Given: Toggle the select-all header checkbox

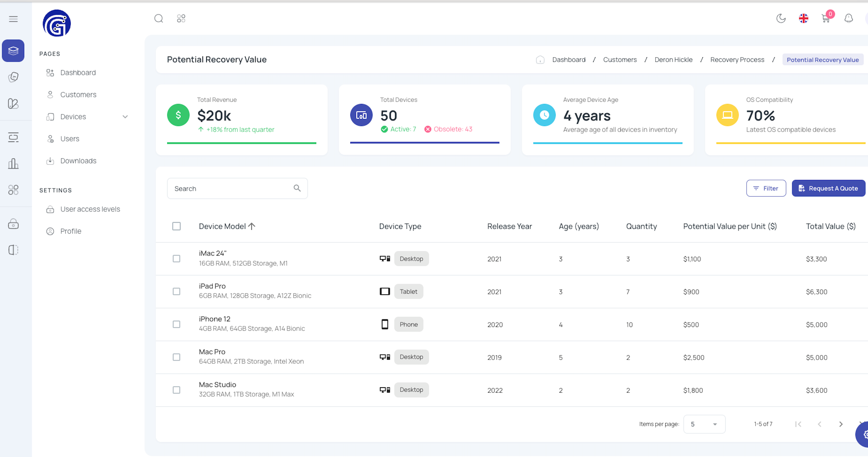Looking at the screenshot, I should pyautogui.click(x=176, y=226).
